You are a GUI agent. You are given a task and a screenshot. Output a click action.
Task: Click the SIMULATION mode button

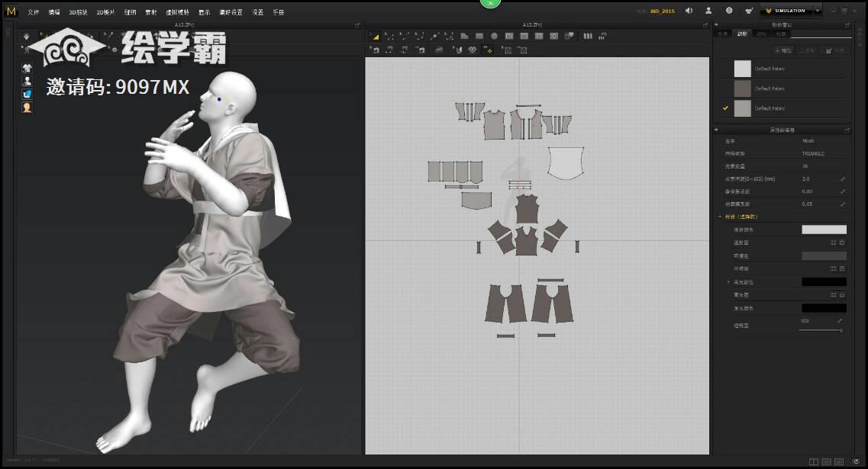[x=786, y=11]
